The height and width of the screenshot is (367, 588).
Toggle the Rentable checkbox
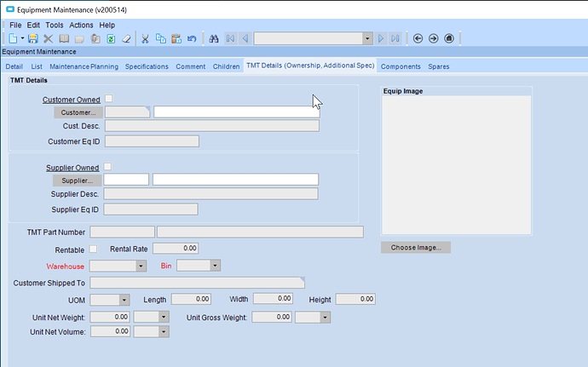94,249
